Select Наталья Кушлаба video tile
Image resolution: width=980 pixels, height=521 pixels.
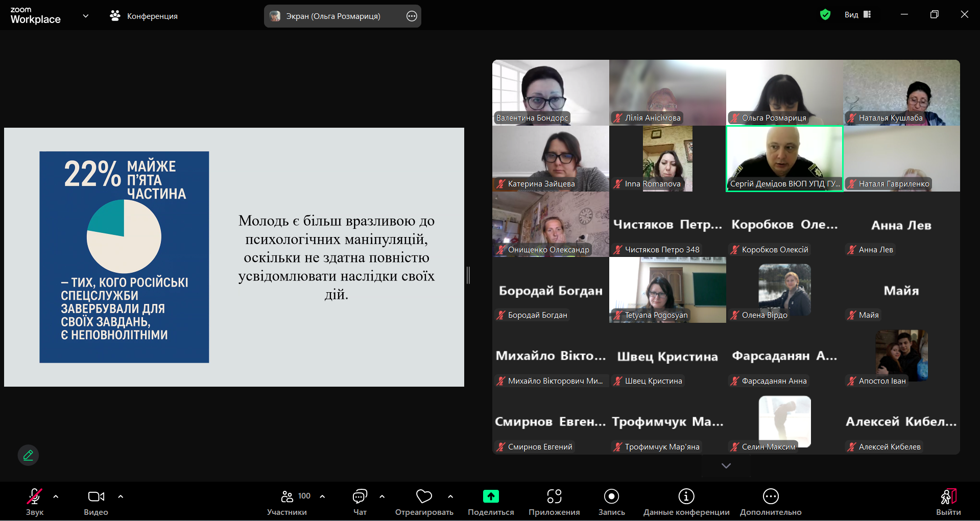901,92
